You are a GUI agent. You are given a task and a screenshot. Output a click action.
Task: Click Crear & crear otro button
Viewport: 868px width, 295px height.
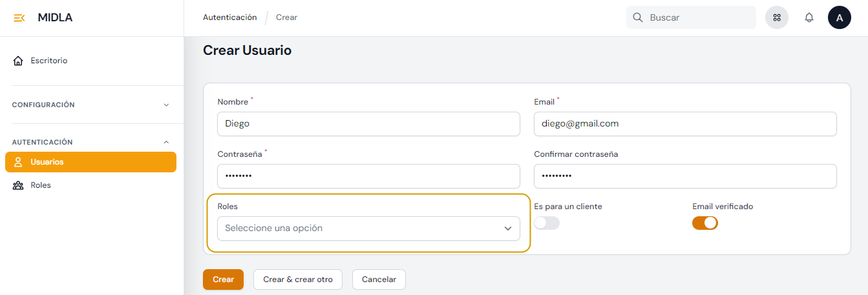click(x=298, y=280)
